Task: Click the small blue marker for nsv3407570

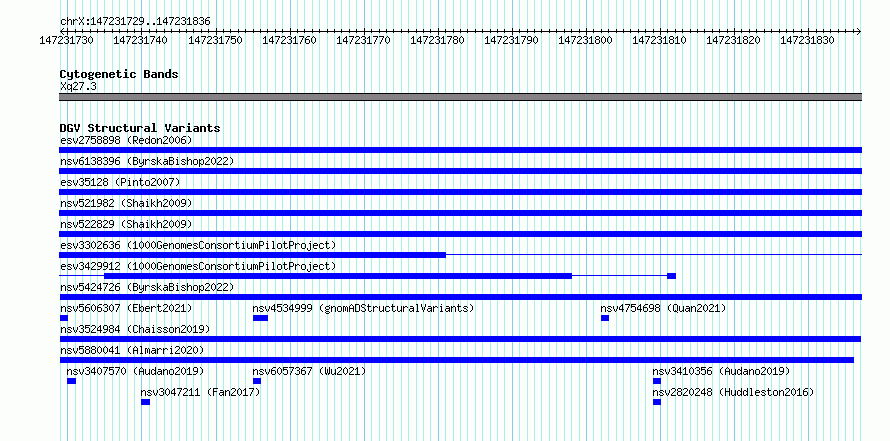Action: click(72, 381)
